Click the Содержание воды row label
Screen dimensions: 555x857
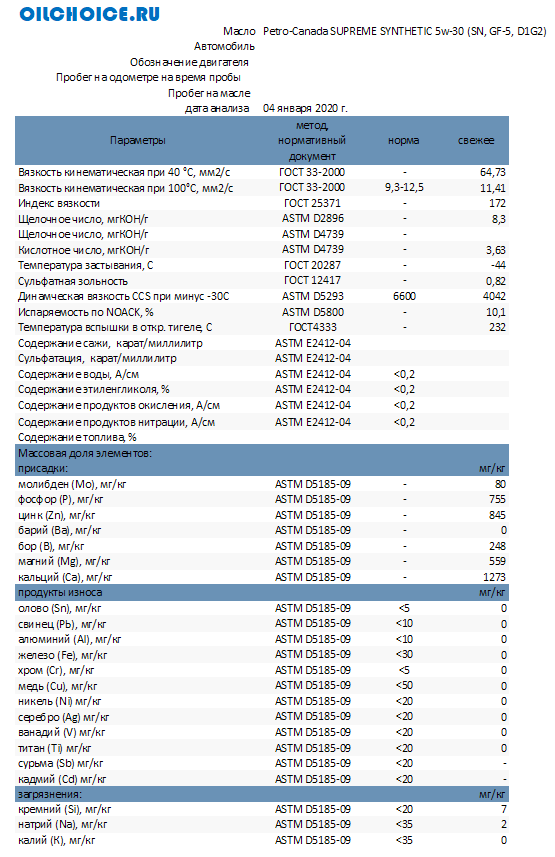[x=79, y=374]
